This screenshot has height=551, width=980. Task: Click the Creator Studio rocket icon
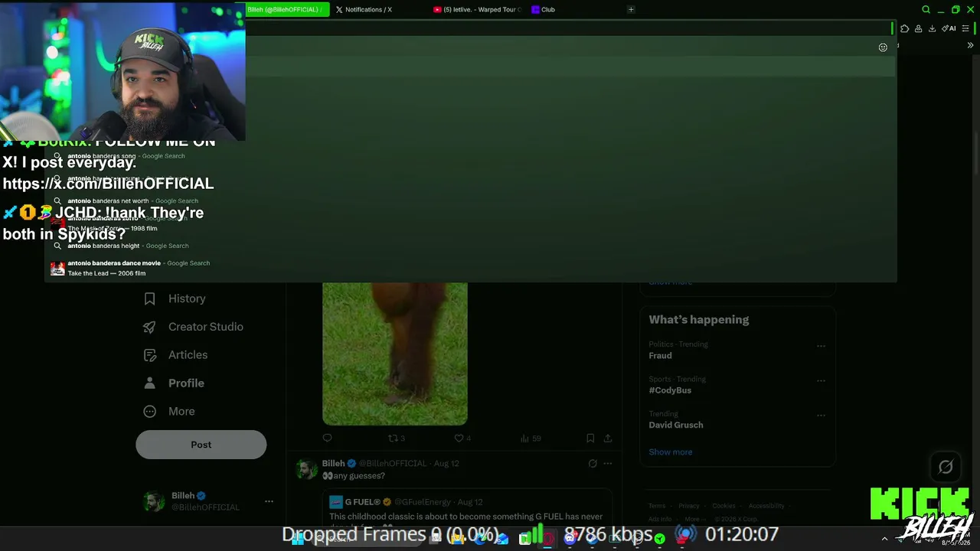point(150,327)
